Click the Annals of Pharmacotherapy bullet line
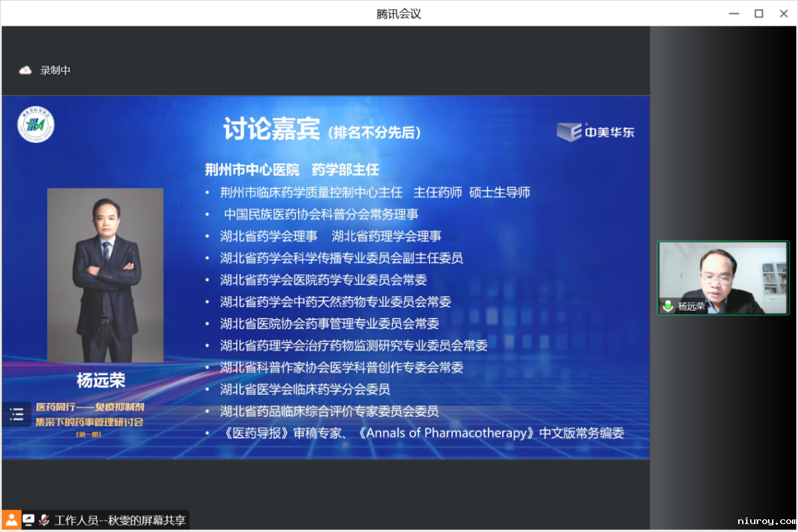This screenshot has width=798, height=532. click(x=422, y=434)
